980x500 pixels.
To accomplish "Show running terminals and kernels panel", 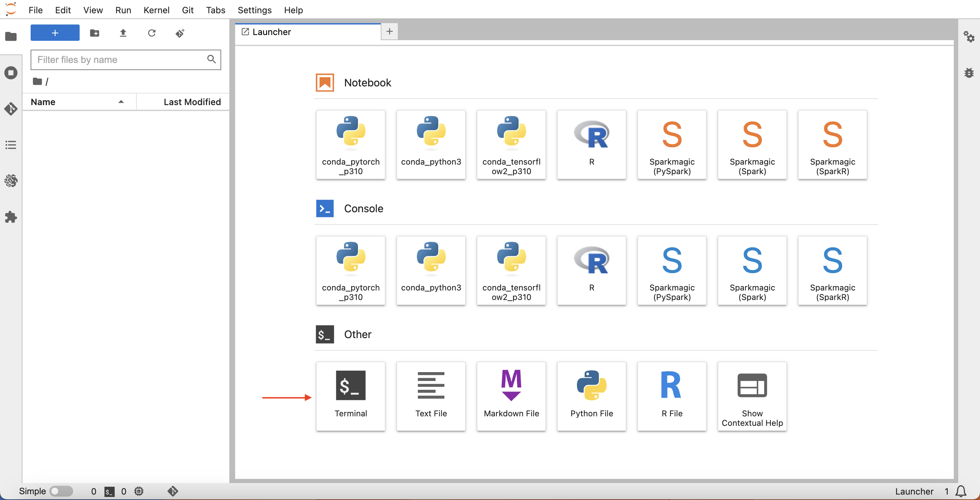I will point(11,73).
